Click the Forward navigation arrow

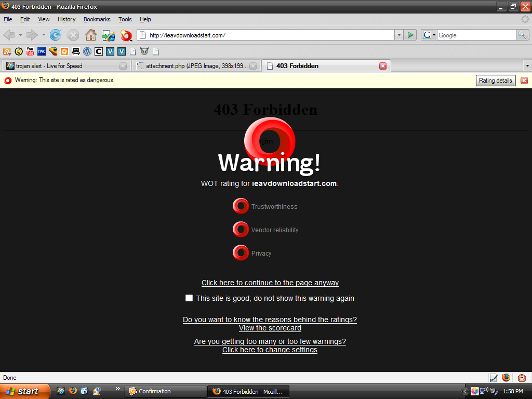pyautogui.click(x=32, y=35)
